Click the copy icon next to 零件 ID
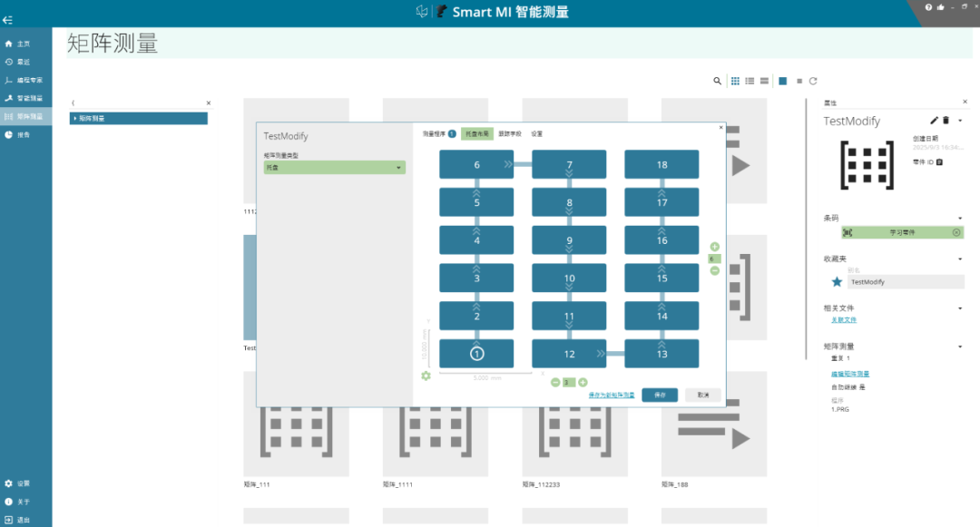Viewport: 980px width, 527px height. point(939,162)
